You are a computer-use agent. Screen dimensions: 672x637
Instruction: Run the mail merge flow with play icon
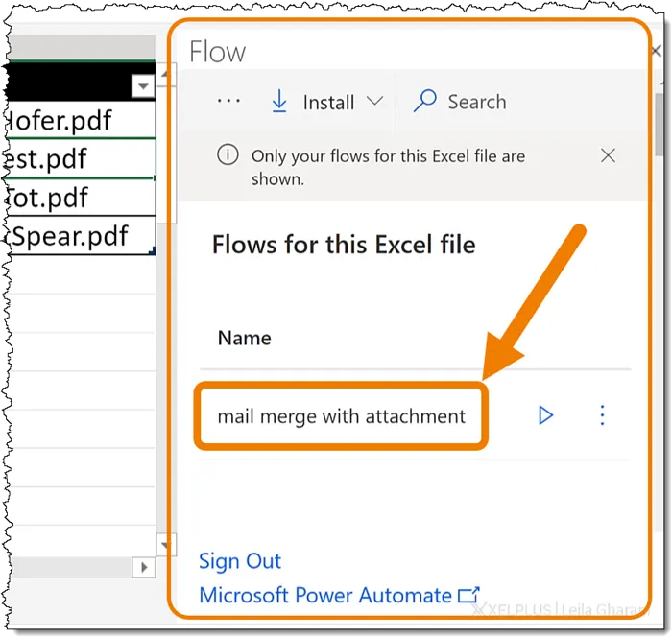545,415
